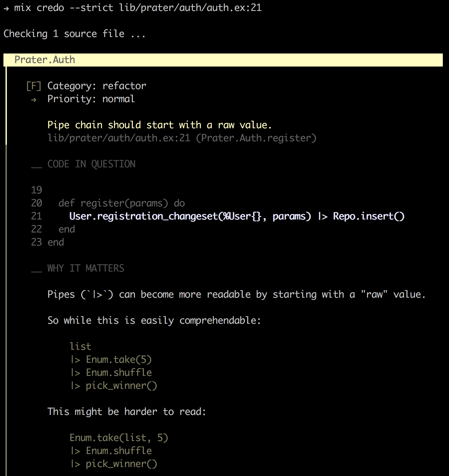Click the [F] formatter marker symbol

click(x=33, y=86)
